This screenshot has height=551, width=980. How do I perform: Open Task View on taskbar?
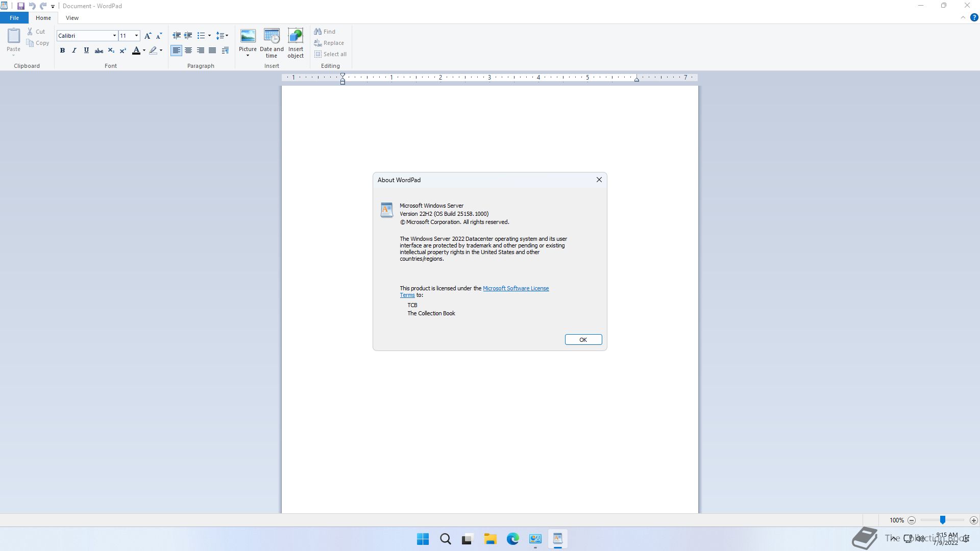coord(468,539)
